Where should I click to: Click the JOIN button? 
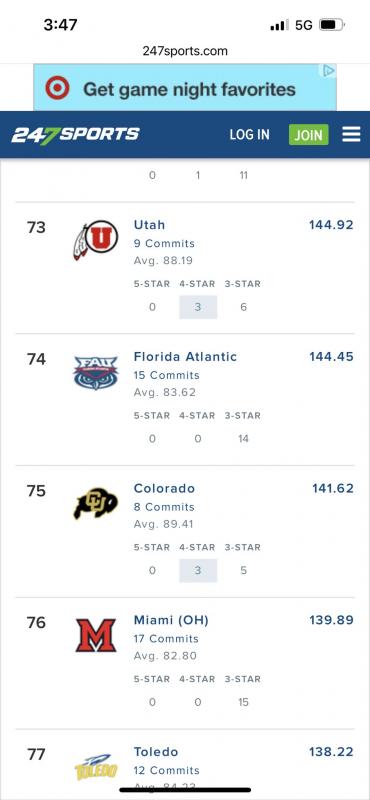pos(309,135)
